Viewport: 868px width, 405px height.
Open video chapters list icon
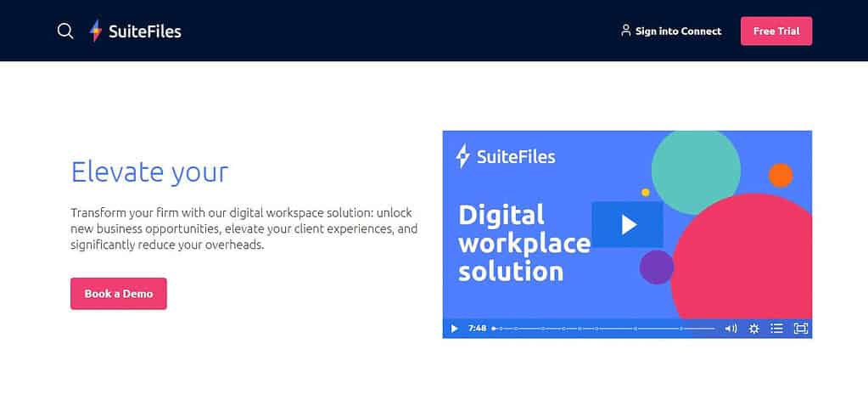point(776,329)
